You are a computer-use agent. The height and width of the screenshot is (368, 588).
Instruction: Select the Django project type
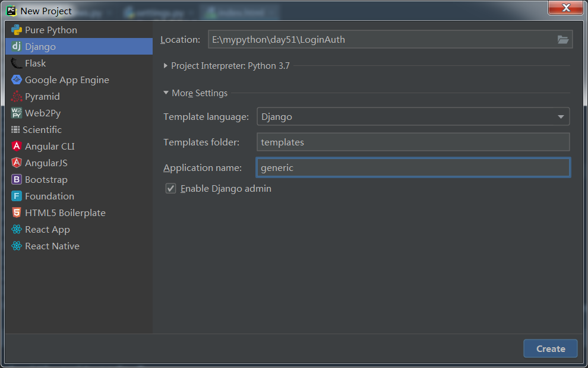click(x=79, y=46)
